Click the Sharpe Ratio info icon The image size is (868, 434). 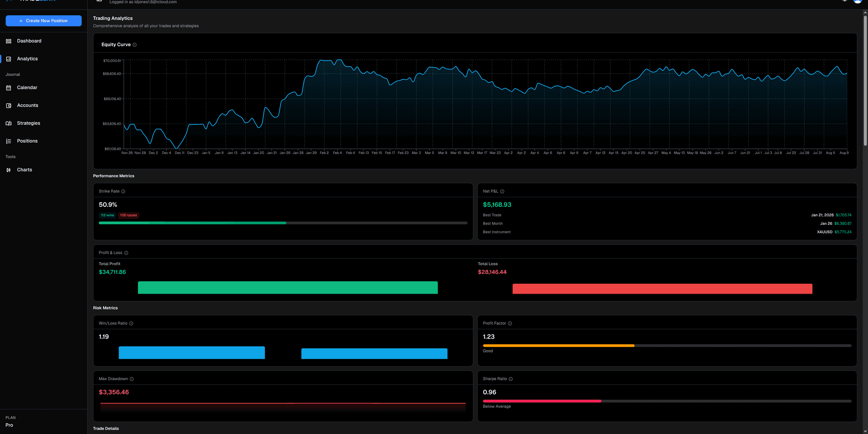click(x=511, y=379)
